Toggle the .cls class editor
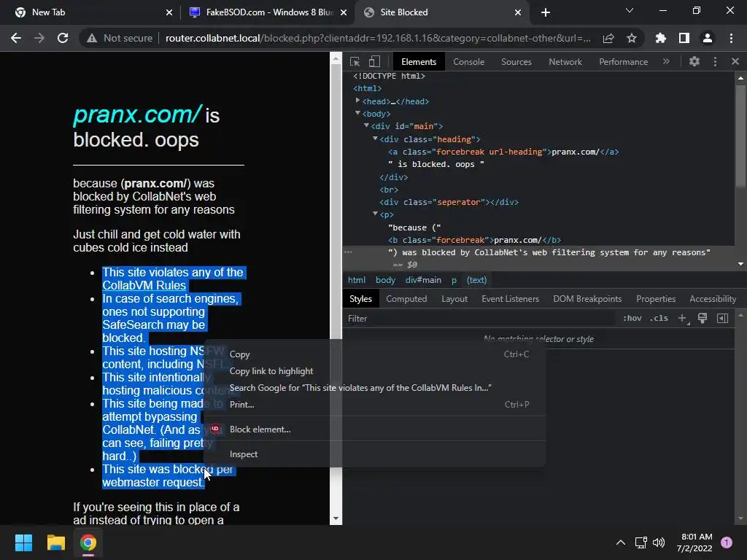 (659, 318)
